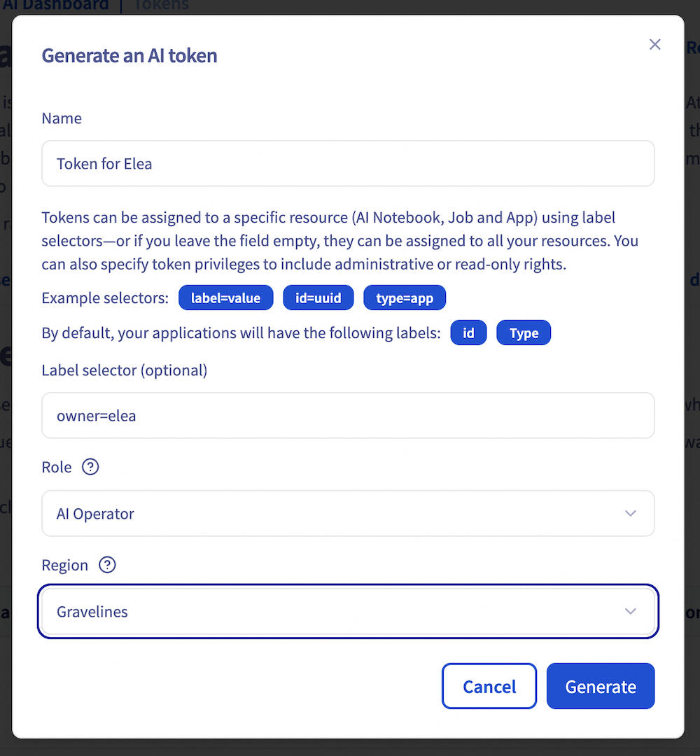
Task: Click the Cancel button
Action: point(489,686)
